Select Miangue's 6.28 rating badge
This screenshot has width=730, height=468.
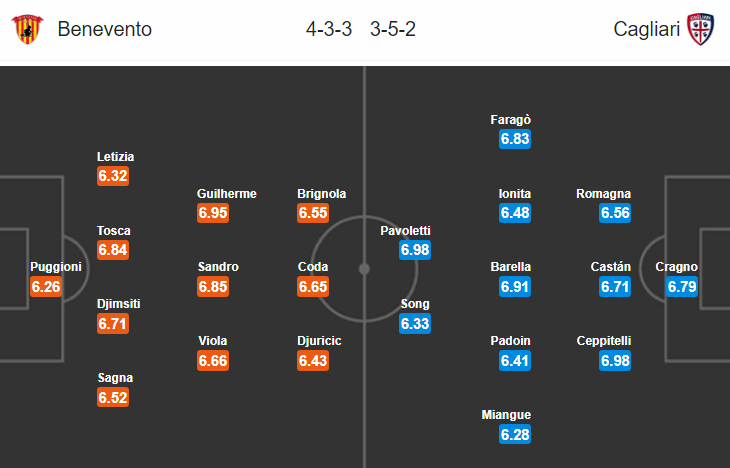515,434
